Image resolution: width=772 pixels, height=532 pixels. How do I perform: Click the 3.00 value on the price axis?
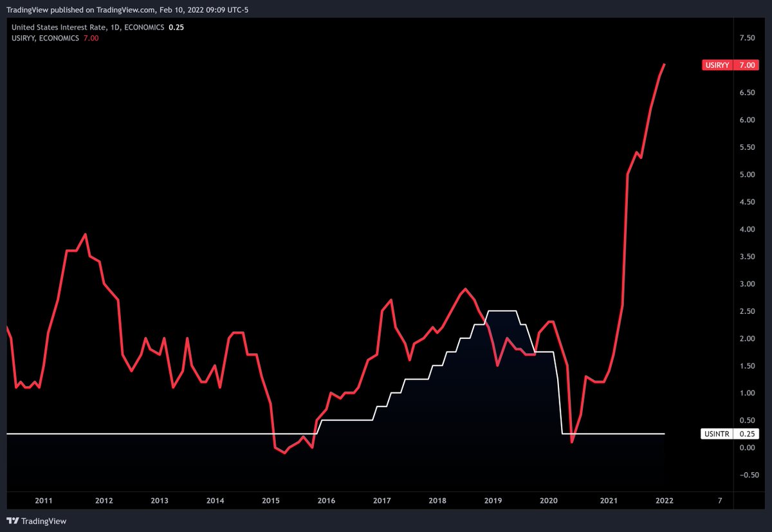[747, 284]
